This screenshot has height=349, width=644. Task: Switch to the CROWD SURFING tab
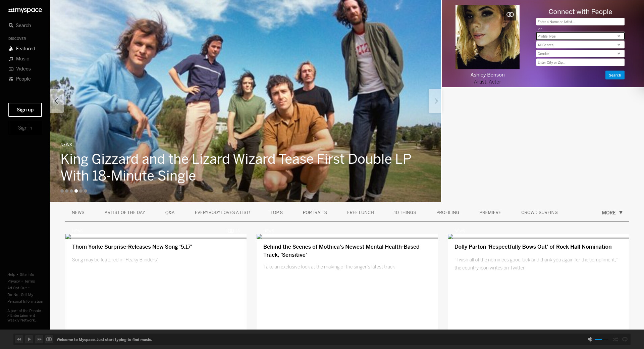click(539, 213)
